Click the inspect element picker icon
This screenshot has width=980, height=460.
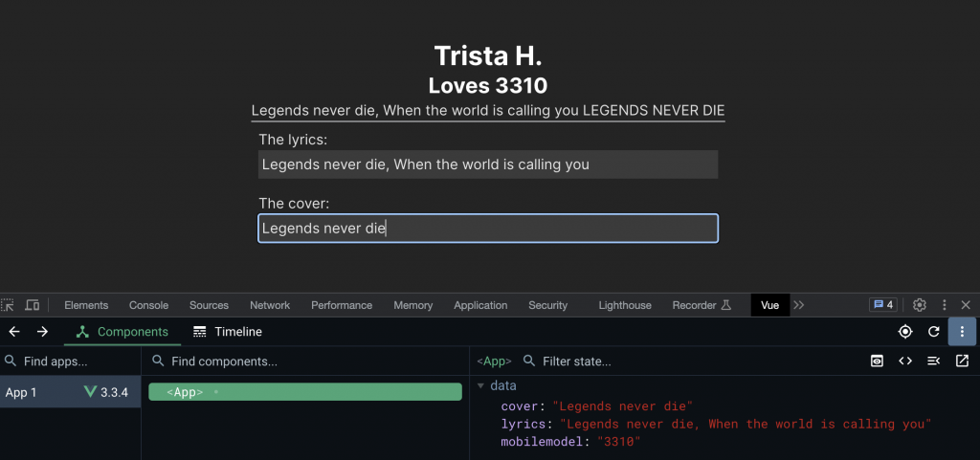click(x=9, y=305)
